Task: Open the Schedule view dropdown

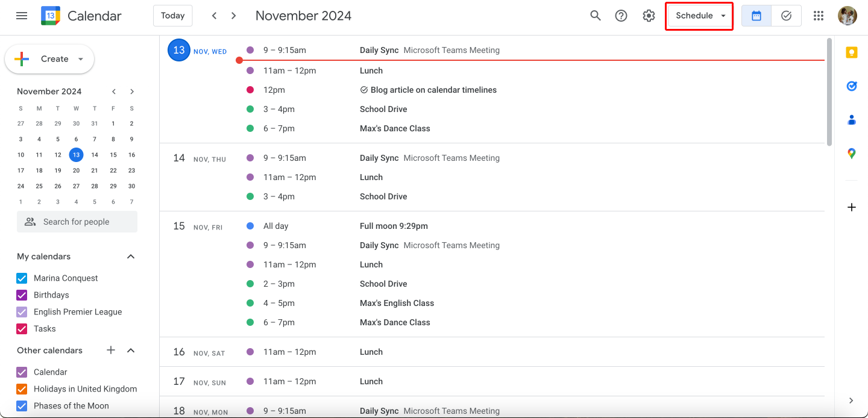Action: pos(699,16)
